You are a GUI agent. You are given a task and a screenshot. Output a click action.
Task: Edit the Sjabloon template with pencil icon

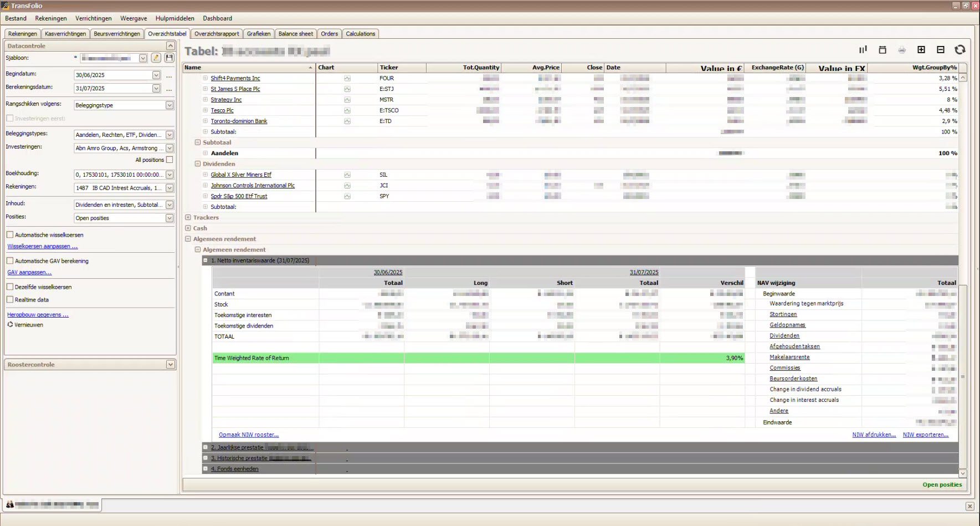[156, 58]
